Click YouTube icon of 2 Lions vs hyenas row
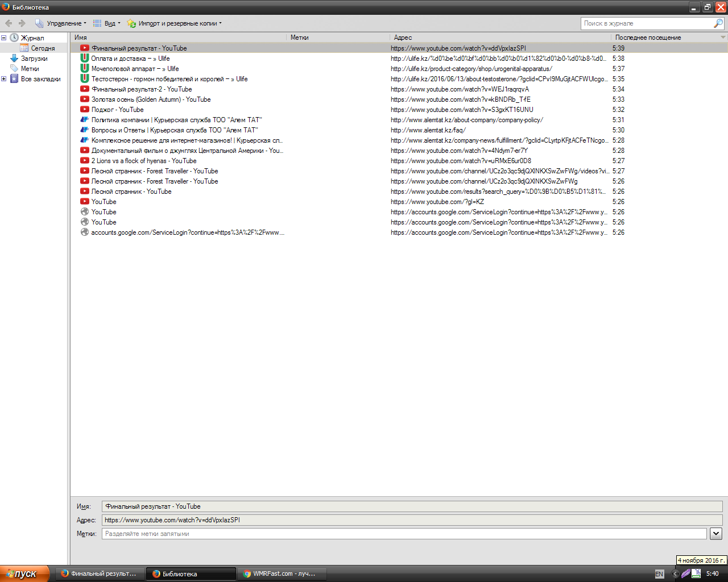Screen dimensions: 728x582 coord(85,161)
